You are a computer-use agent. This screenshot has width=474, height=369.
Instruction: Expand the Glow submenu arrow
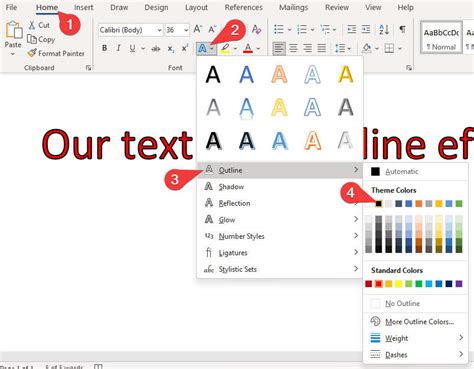356,219
